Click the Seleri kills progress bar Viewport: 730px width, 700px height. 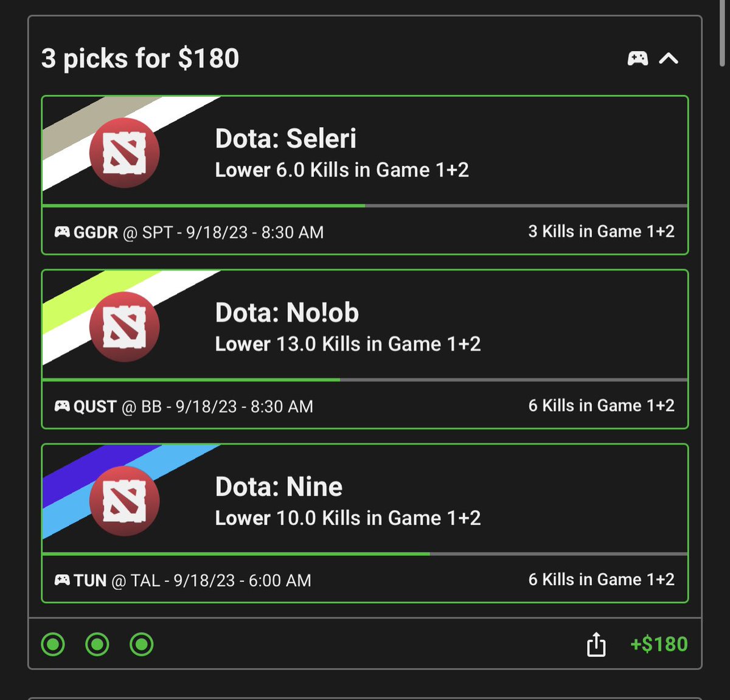pos(365,206)
